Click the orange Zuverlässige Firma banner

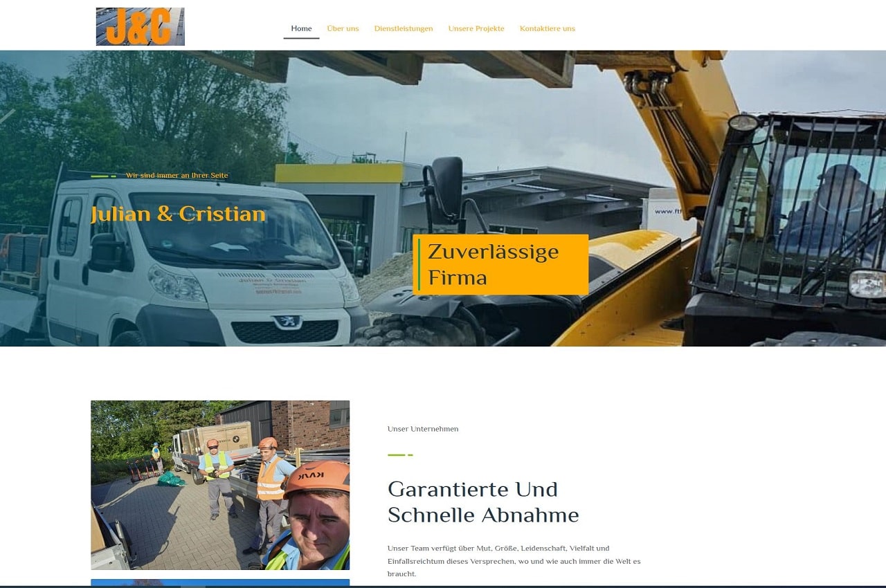pos(500,264)
